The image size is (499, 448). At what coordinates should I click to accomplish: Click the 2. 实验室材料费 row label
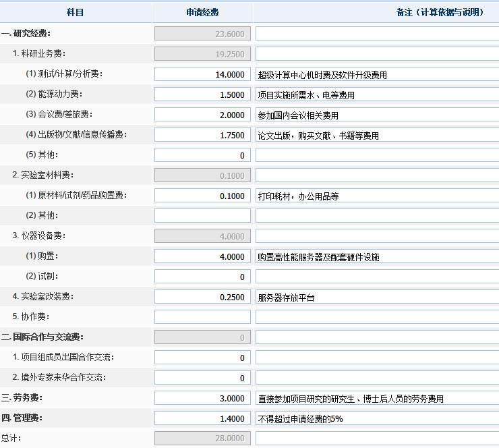click(x=43, y=175)
